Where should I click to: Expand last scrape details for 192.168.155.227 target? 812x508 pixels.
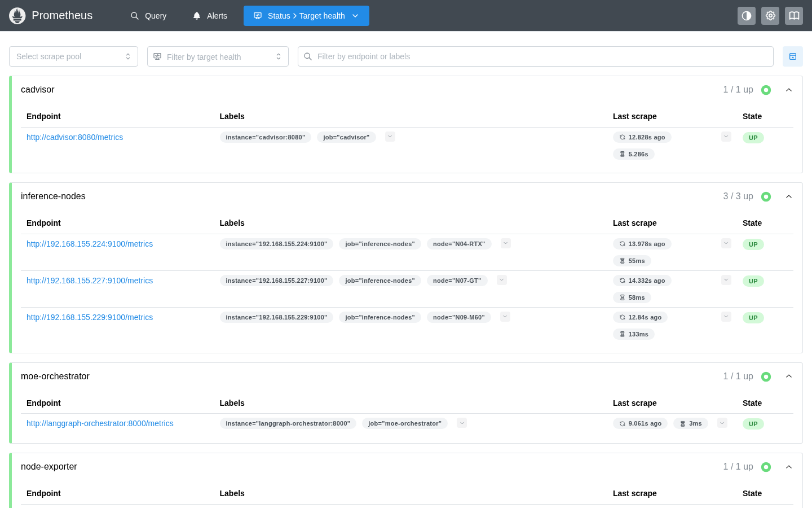pos(726,280)
